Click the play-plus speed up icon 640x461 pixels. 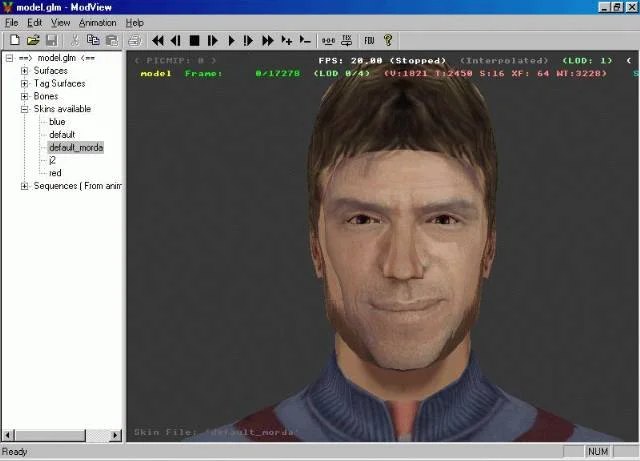(287, 40)
